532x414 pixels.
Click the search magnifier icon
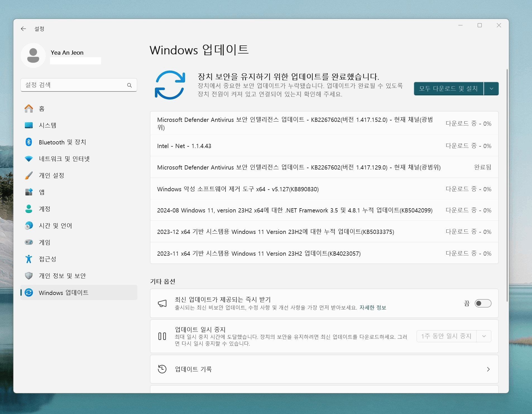coord(130,85)
